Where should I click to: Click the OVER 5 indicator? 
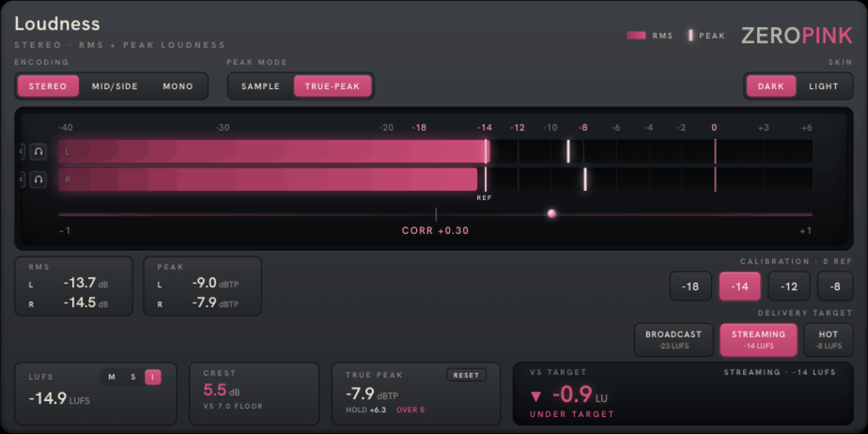(410, 410)
